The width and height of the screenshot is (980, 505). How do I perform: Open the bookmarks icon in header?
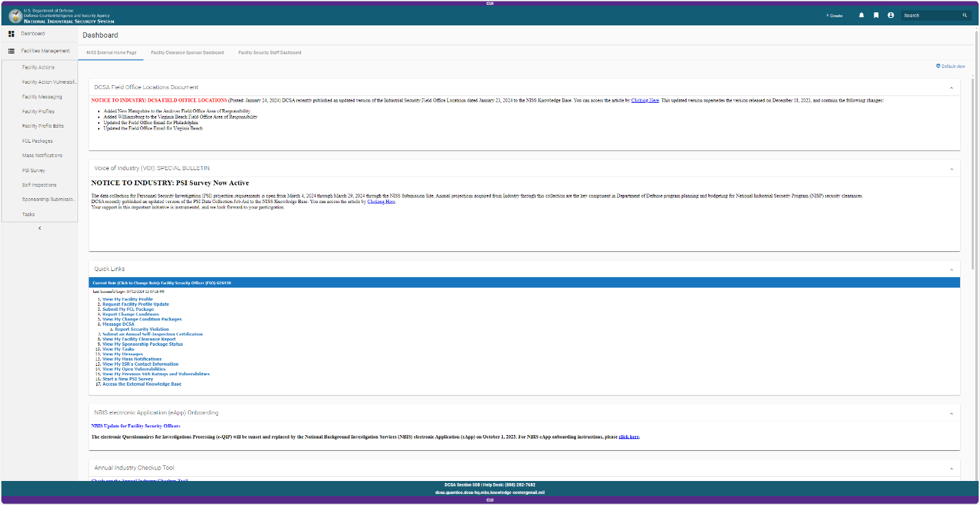point(876,15)
